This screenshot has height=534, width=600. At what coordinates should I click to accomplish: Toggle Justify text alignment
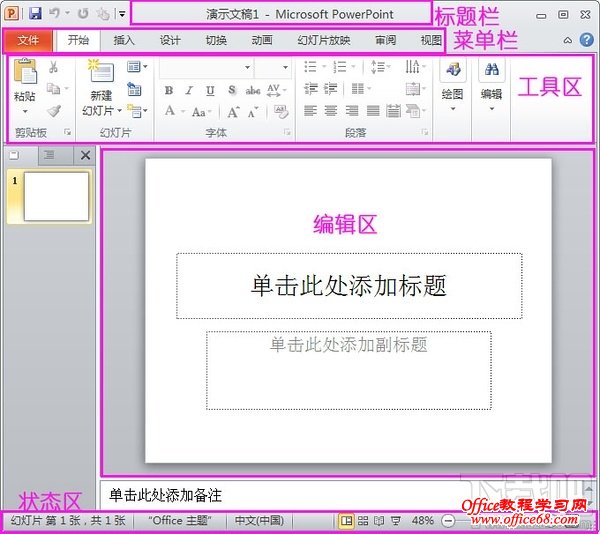[x=373, y=111]
